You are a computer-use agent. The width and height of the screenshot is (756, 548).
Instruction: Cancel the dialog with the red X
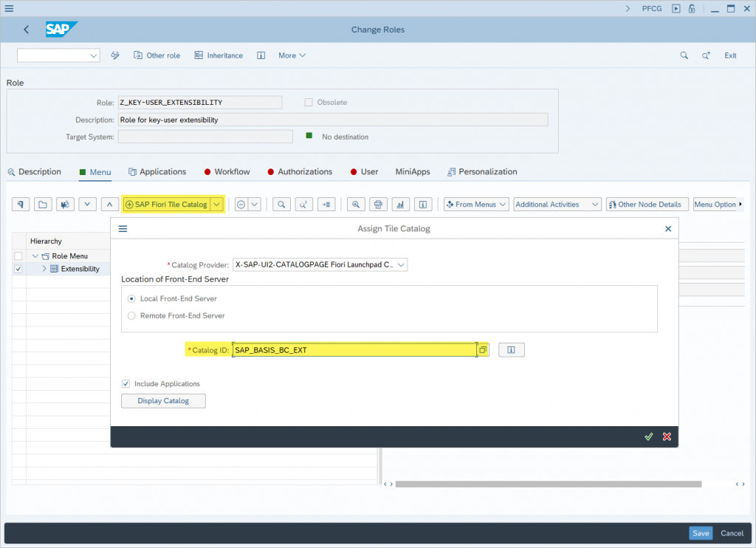[x=667, y=436]
